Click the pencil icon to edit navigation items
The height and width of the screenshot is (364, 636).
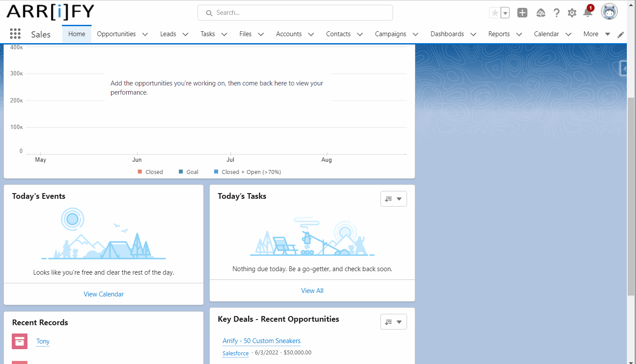[621, 34]
